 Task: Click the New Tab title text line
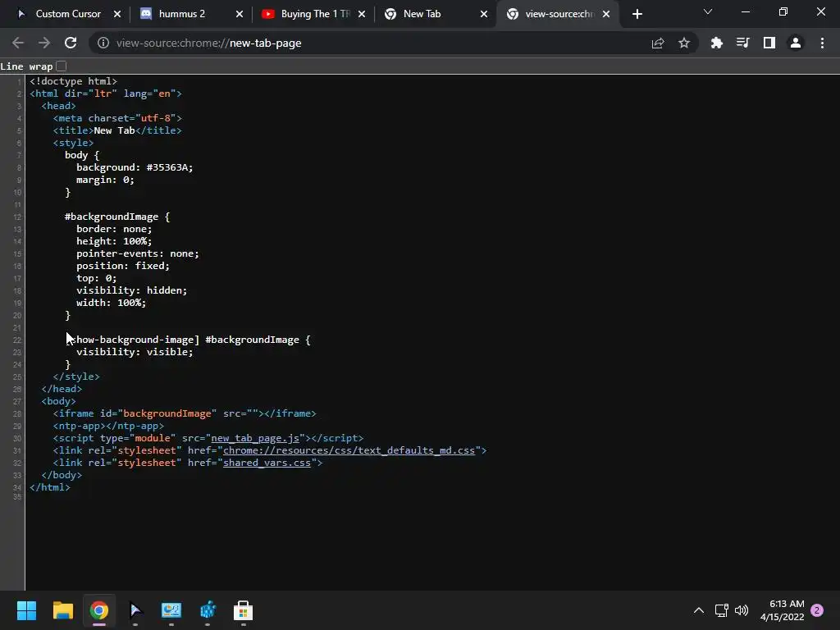117,130
